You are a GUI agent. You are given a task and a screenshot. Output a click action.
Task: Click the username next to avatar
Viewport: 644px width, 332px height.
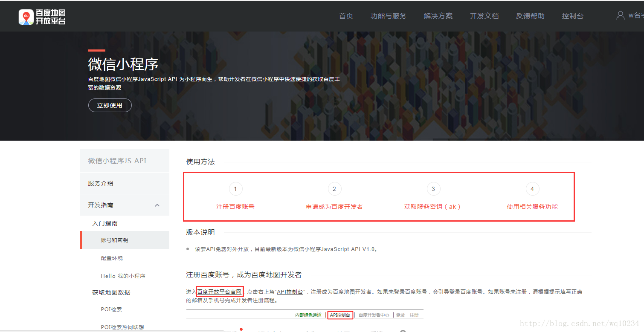point(636,16)
